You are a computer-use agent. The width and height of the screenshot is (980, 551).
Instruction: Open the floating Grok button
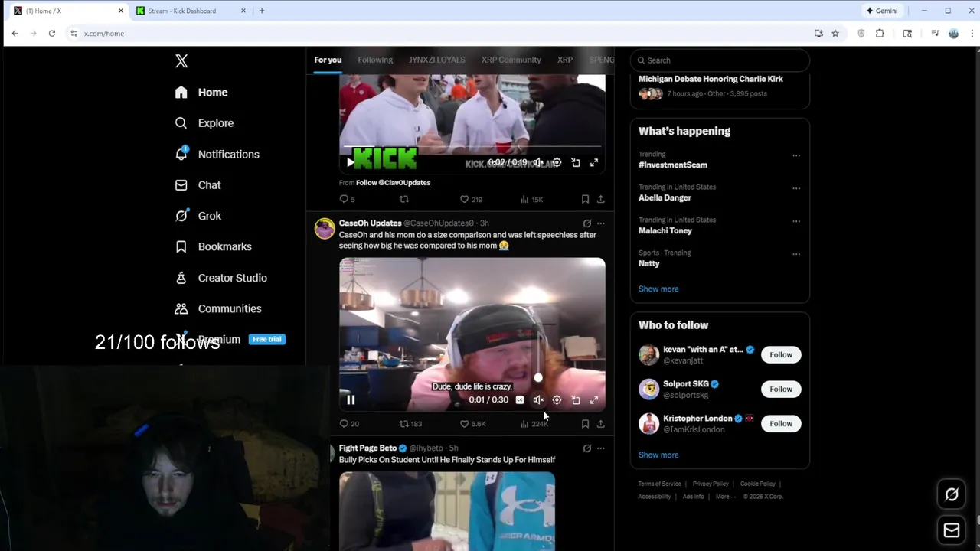(x=952, y=494)
